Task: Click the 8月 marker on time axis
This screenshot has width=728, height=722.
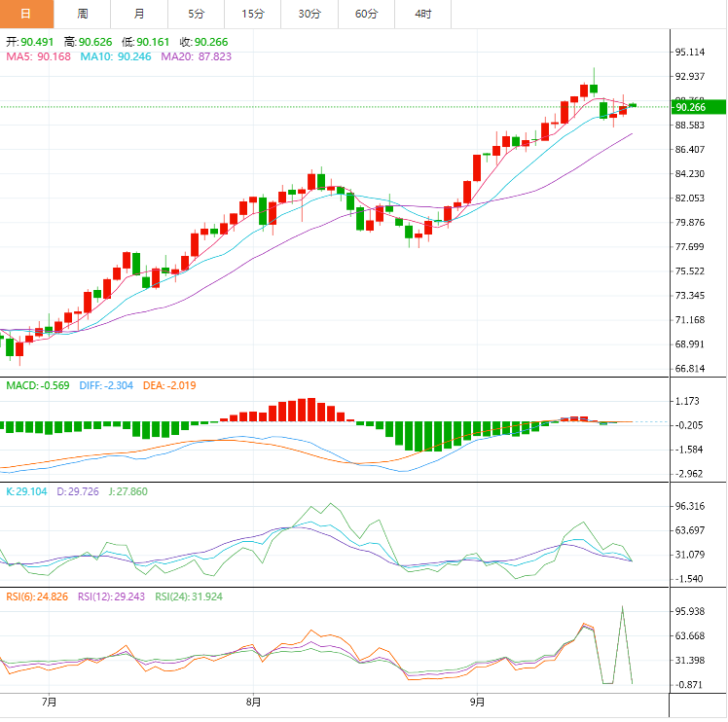Action: pyautogui.click(x=253, y=701)
